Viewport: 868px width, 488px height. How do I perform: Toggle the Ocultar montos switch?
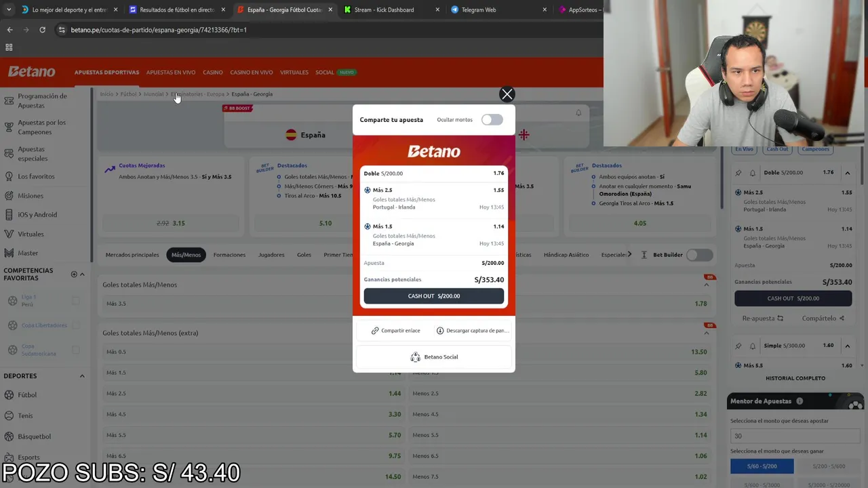click(x=492, y=120)
